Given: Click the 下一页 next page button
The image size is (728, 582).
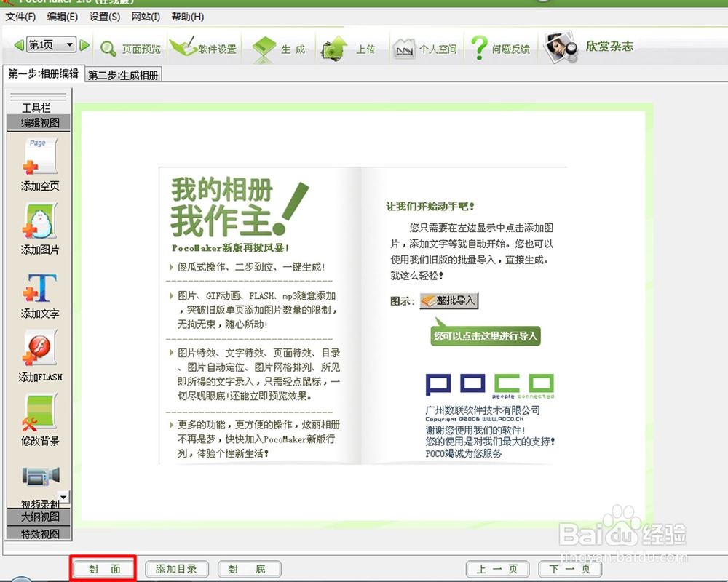Looking at the screenshot, I should (x=570, y=569).
